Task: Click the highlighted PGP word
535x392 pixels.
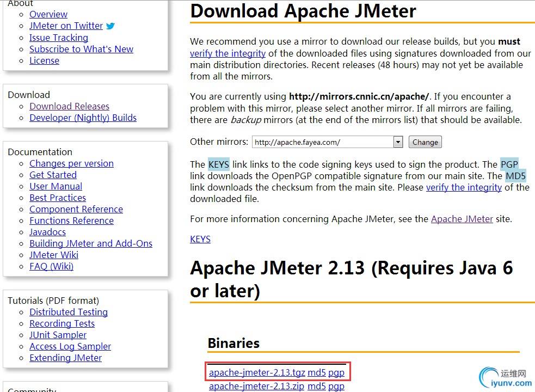Action: tap(509, 164)
